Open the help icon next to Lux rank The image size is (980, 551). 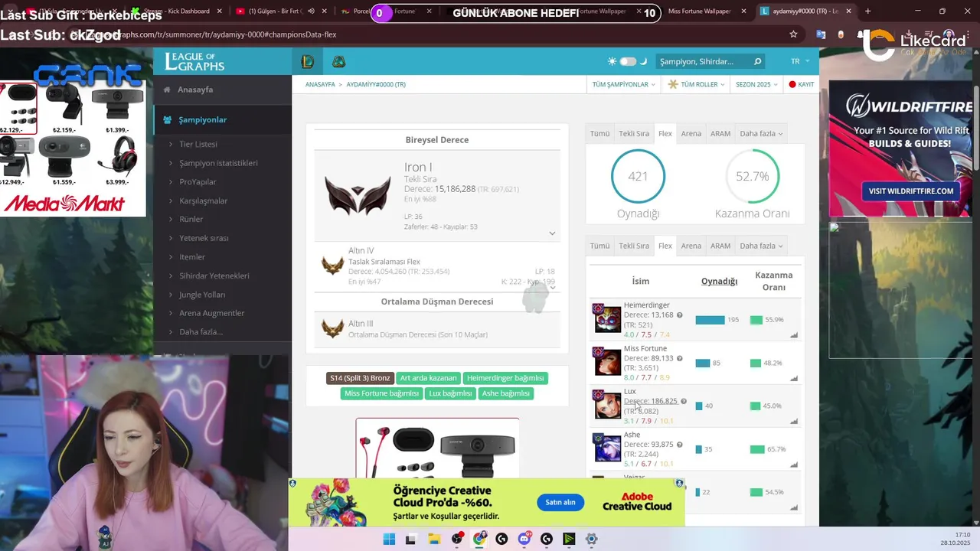click(684, 401)
